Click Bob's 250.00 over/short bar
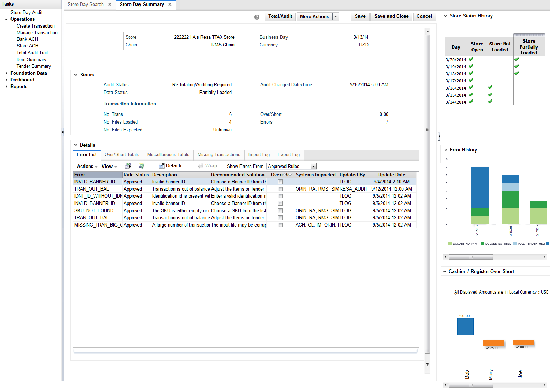 tap(465, 327)
